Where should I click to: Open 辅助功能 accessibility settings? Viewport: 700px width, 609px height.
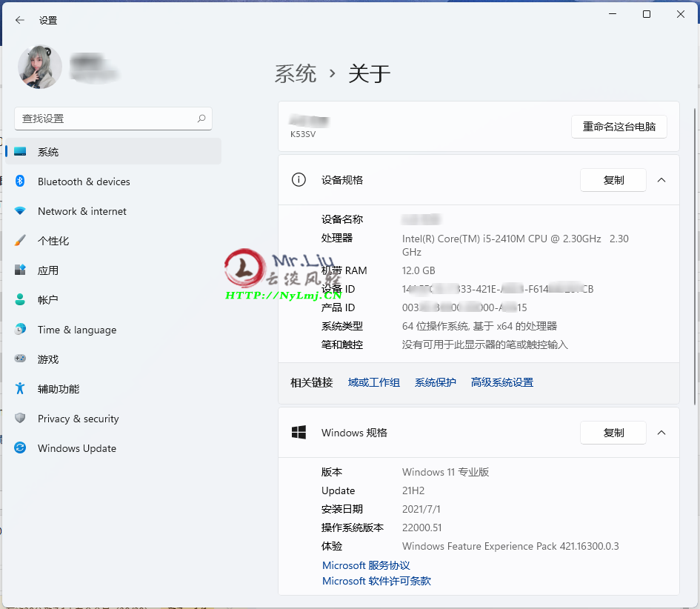pos(113,389)
